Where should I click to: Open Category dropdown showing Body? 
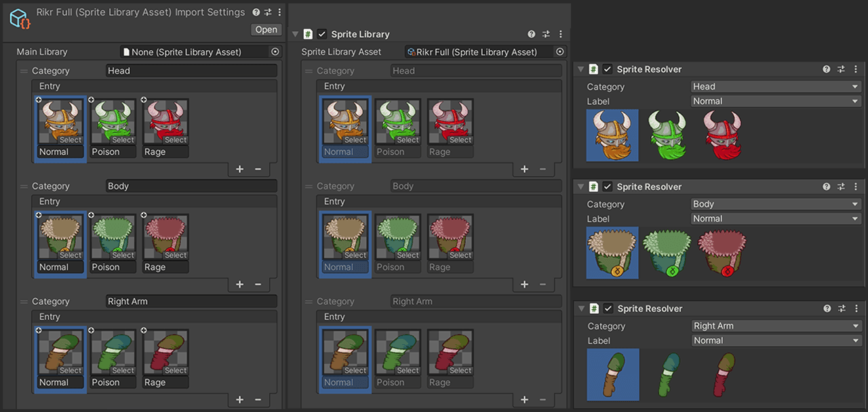pyautogui.click(x=776, y=204)
